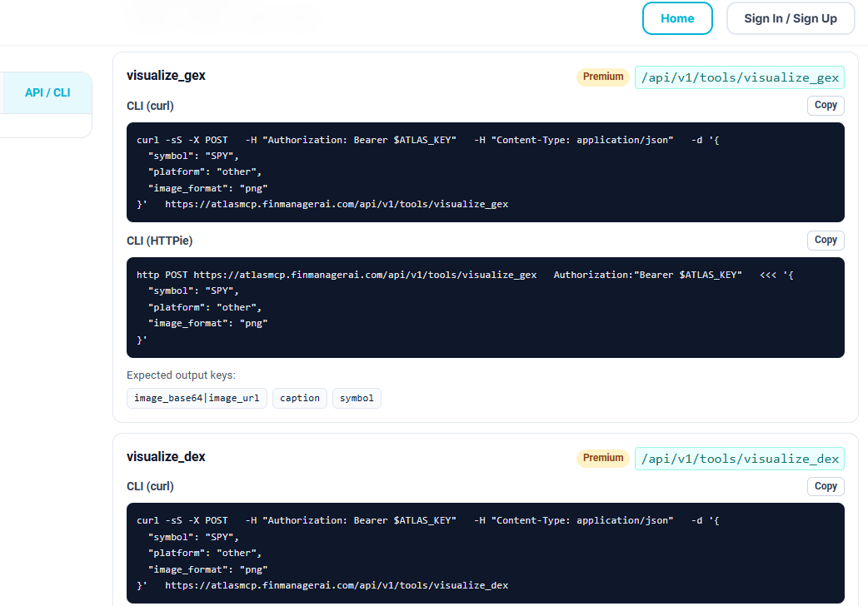868x606 pixels.
Task: Open Sign In / Sign Up
Action: 791,18
